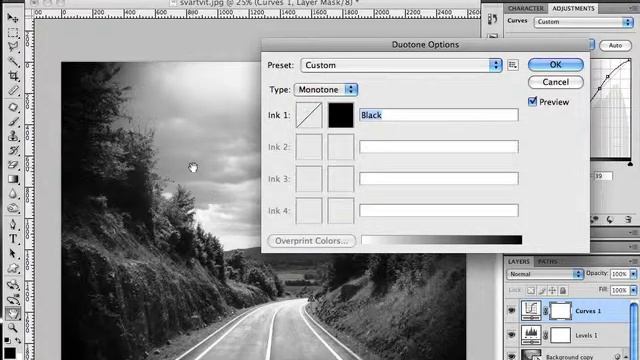Open the Type dropdown showing Monotone

[326, 89]
